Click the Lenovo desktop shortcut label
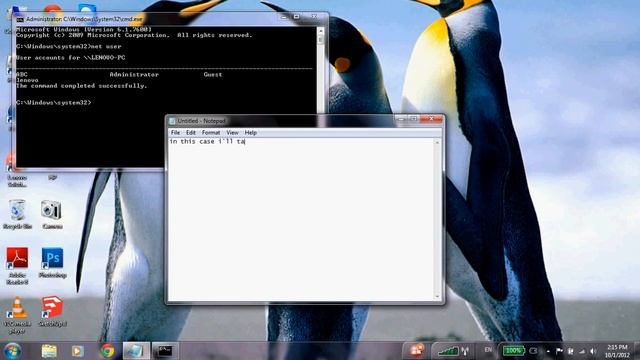The image size is (640, 360). (x=17, y=181)
